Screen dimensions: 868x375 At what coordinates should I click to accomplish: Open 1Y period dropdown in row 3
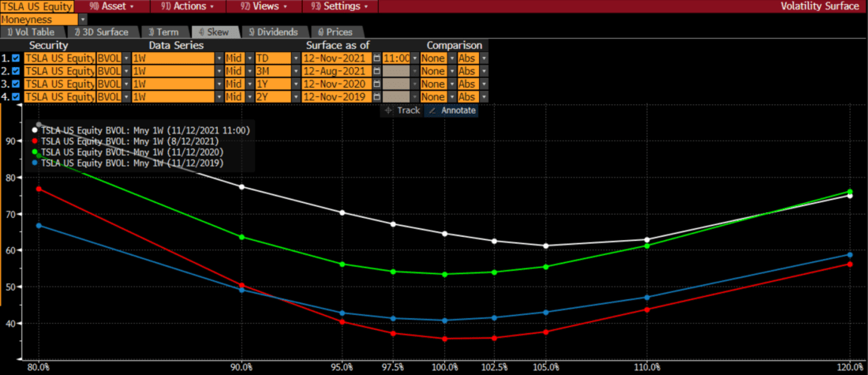point(296,84)
